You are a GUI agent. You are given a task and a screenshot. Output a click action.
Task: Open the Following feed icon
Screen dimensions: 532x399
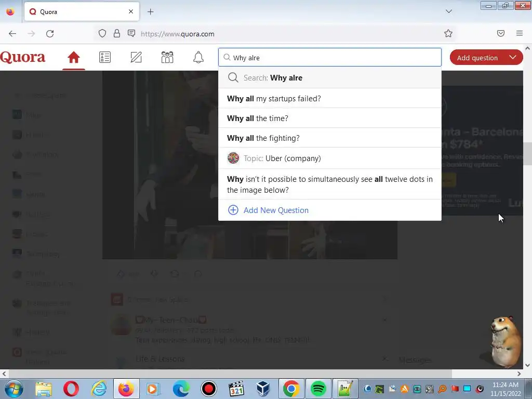[105, 57]
